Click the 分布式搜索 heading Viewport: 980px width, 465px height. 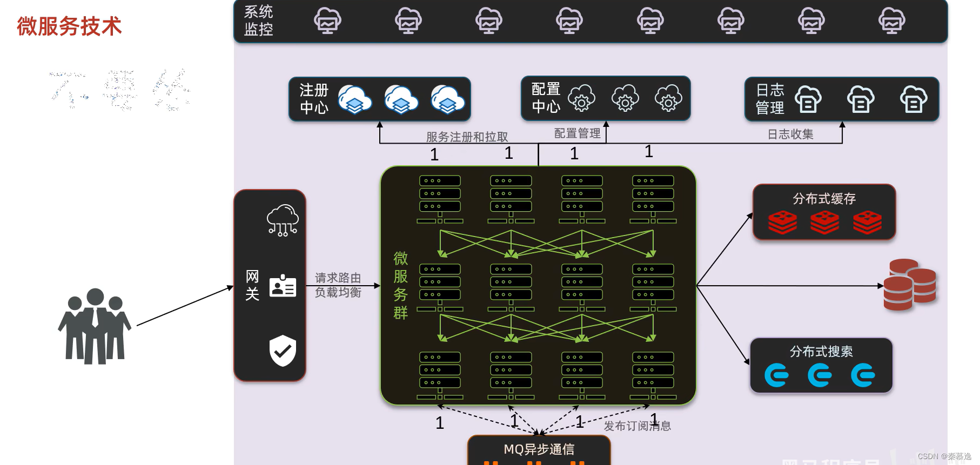pos(821,352)
